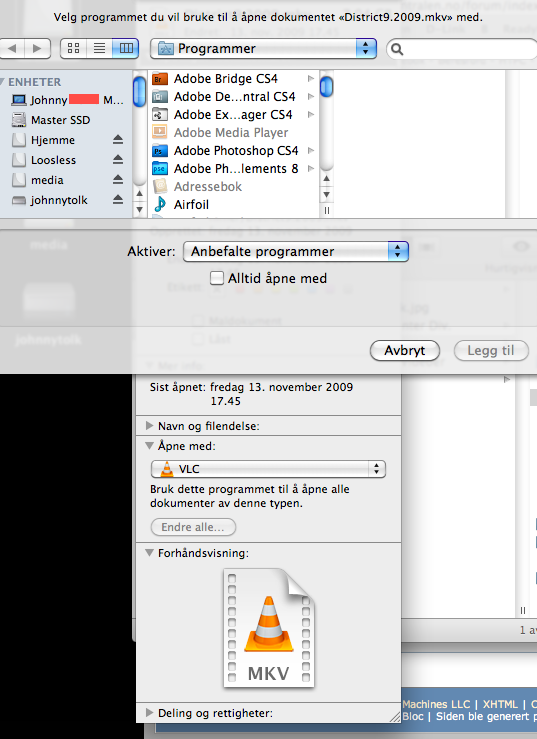
Task: Go back with the left arrow button
Action: (12, 49)
